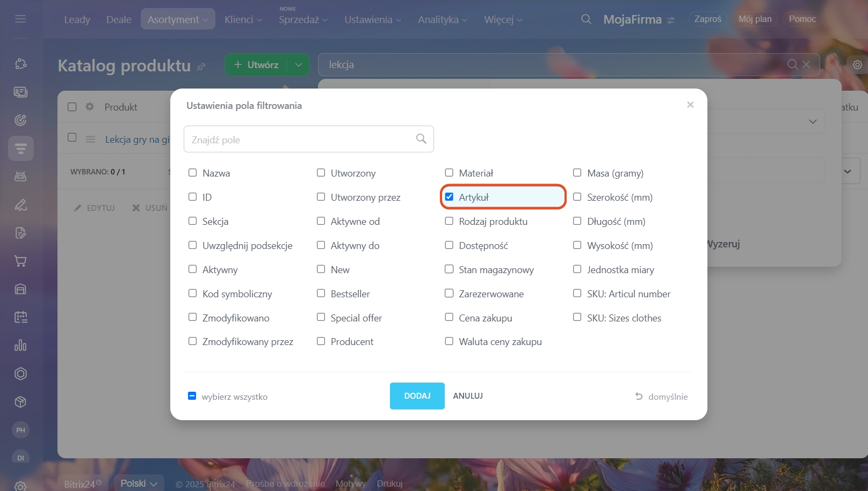
Task: Uncheck the Artykuł checkbox
Action: 449,197
